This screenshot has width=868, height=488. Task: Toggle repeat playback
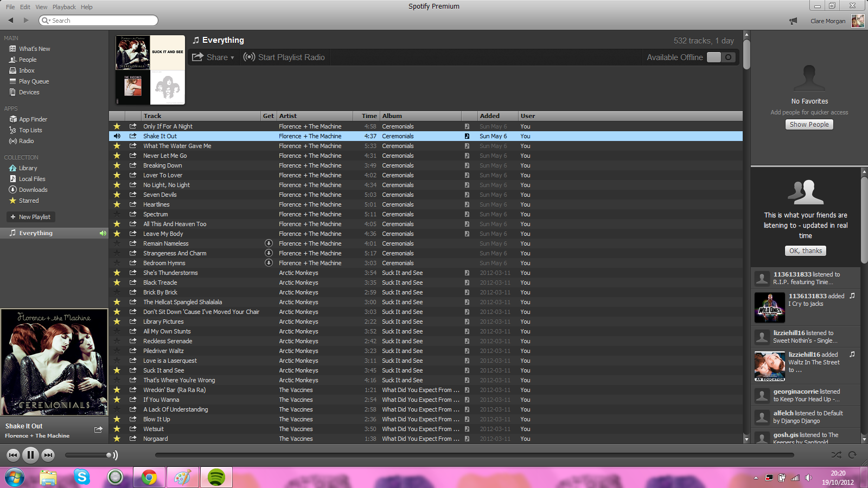click(x=852, y=455)
